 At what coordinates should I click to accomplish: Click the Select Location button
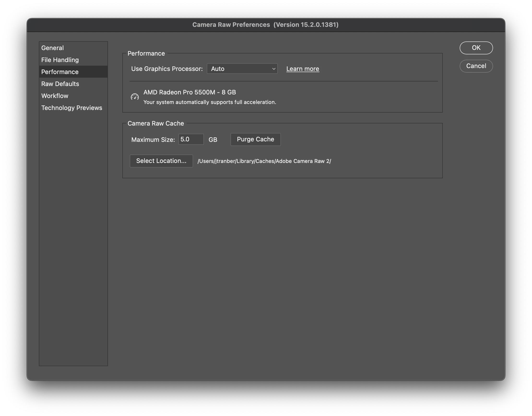click(161, 161)
